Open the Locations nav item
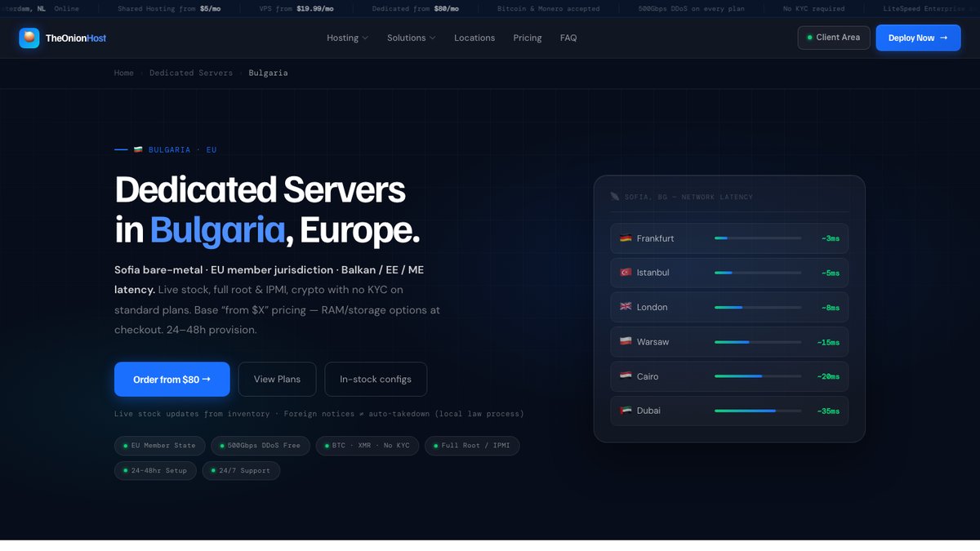980x551 pixels. tap(474, 38)
